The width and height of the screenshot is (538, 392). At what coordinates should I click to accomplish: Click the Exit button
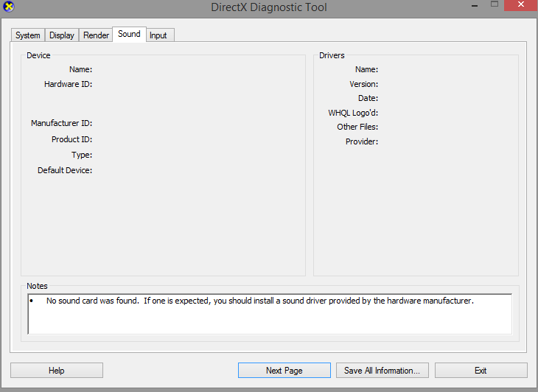481,371
